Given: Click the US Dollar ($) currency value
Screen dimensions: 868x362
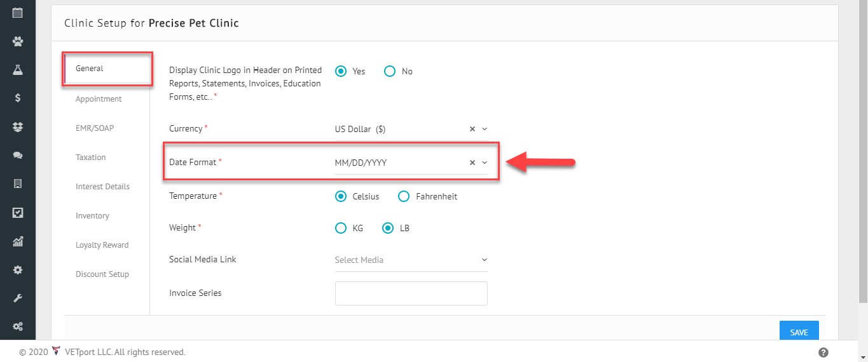Looking at the screenshot, I should click(360, 129).
